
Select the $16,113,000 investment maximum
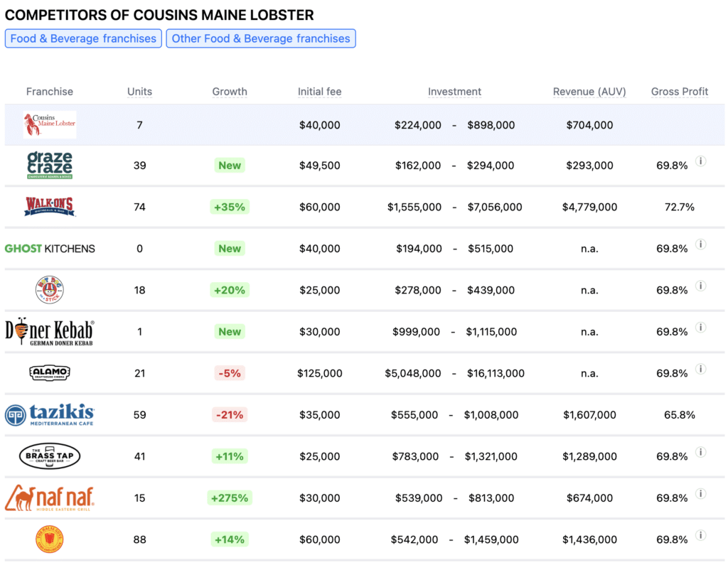point(496,373)
